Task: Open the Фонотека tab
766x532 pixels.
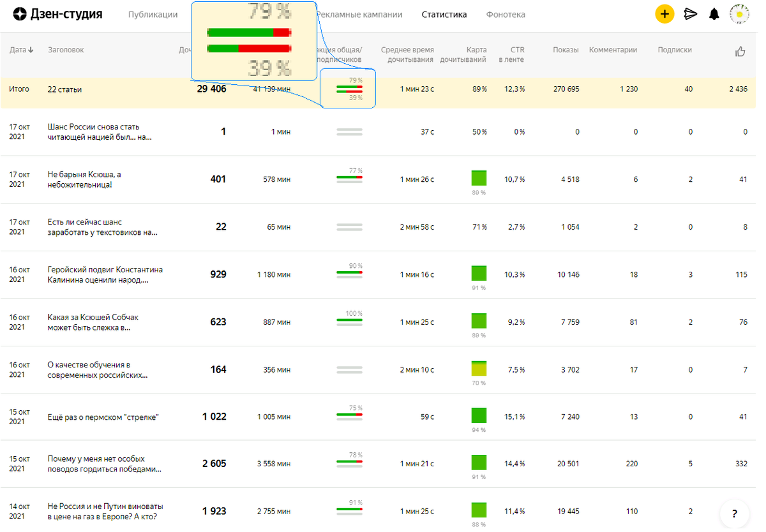Action: pyautogui.click(x=506, y=15)
